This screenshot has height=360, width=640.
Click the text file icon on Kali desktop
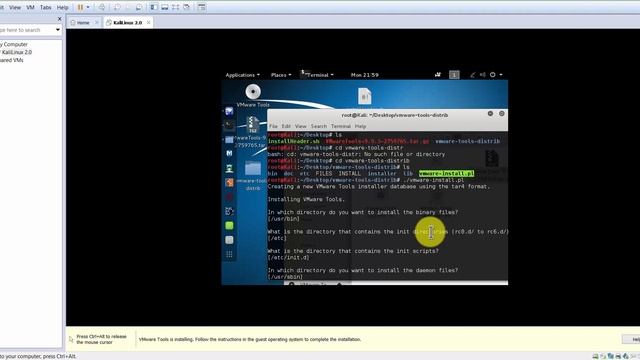pos(364,97)
